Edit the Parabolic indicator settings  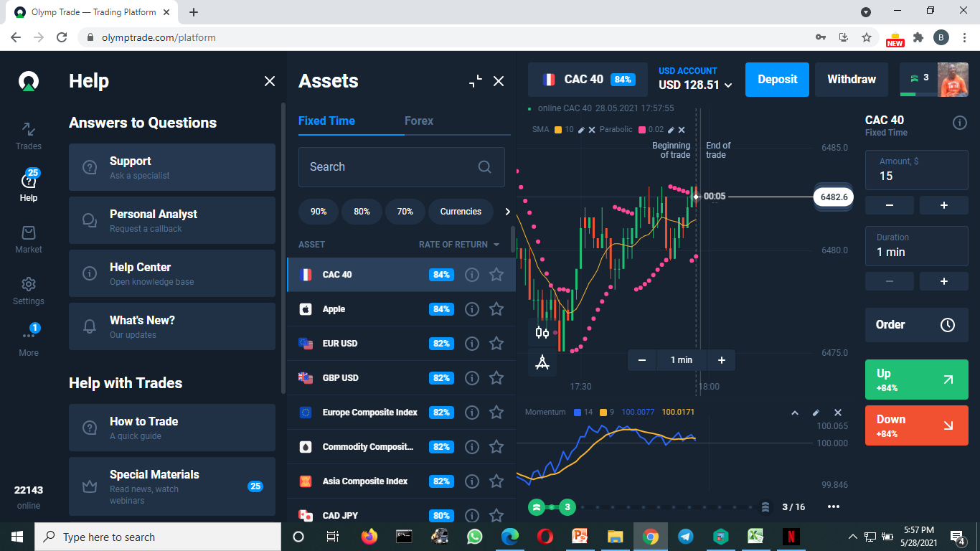click(x=671, y=130)
